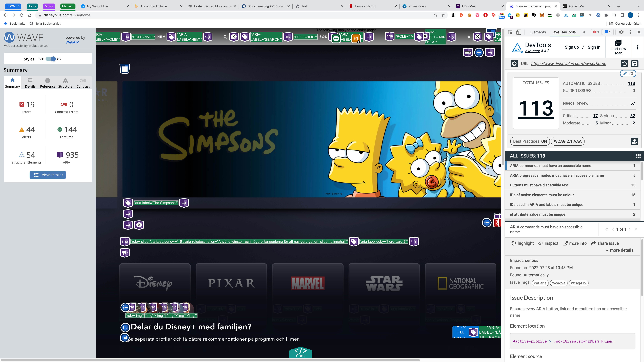Open the WCAG 2.1 AAA standard selector
This screenshot has height=362, width=644.
tap(568, 141)
